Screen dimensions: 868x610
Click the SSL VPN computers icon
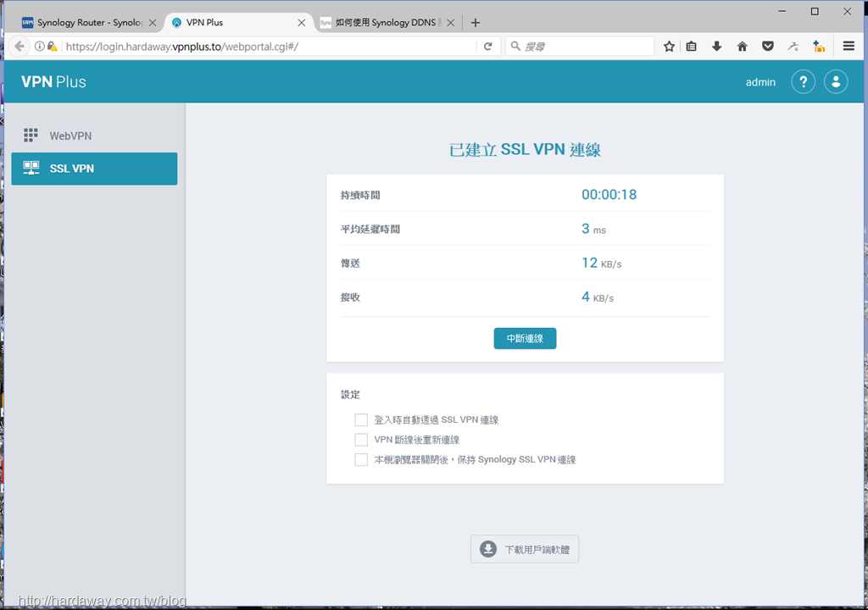click(31, 169)
